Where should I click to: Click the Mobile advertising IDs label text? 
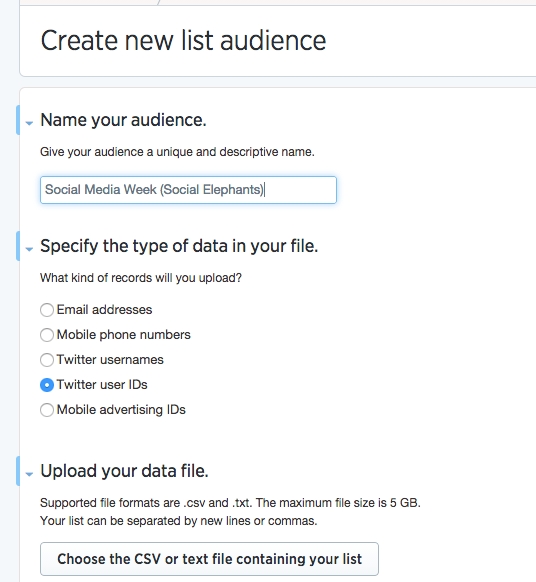click(121, 410)
